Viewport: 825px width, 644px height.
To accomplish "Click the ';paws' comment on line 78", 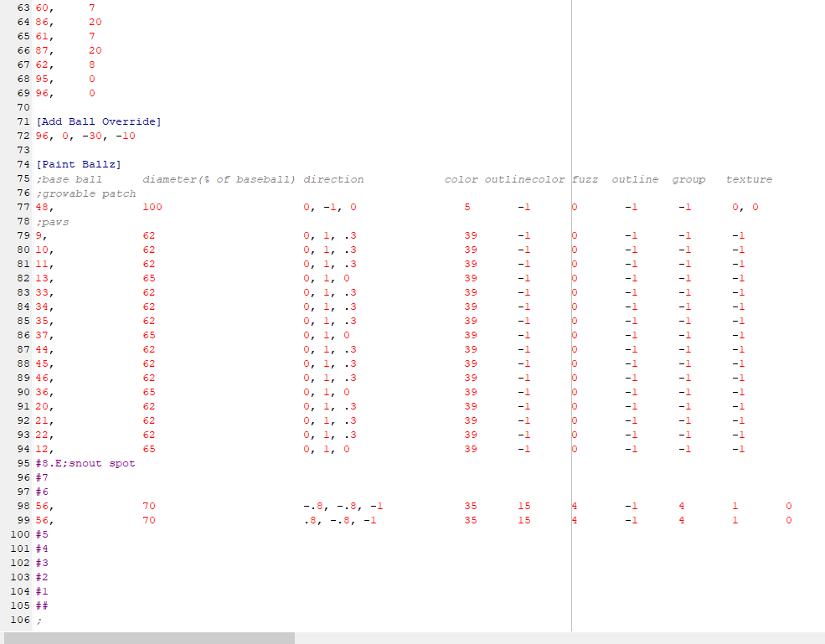I will 53,222.
